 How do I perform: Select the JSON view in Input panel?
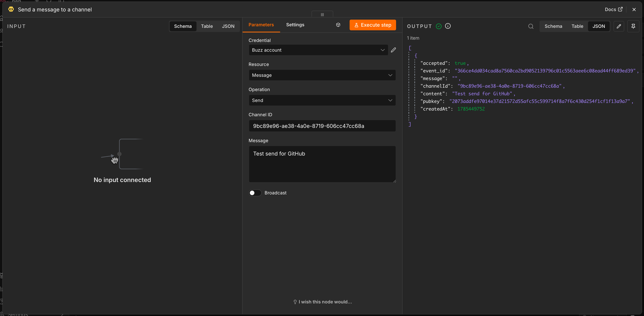tap(228, 26)
